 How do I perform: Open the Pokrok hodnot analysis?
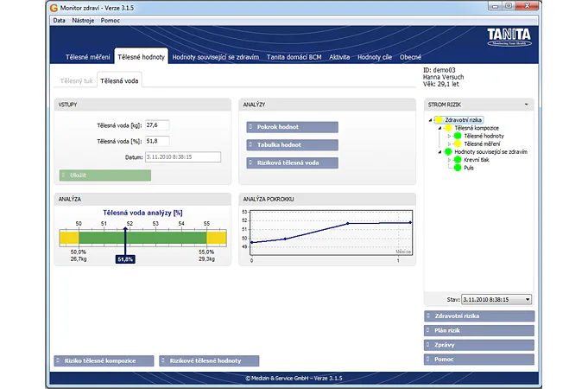(x=291, y=127)
